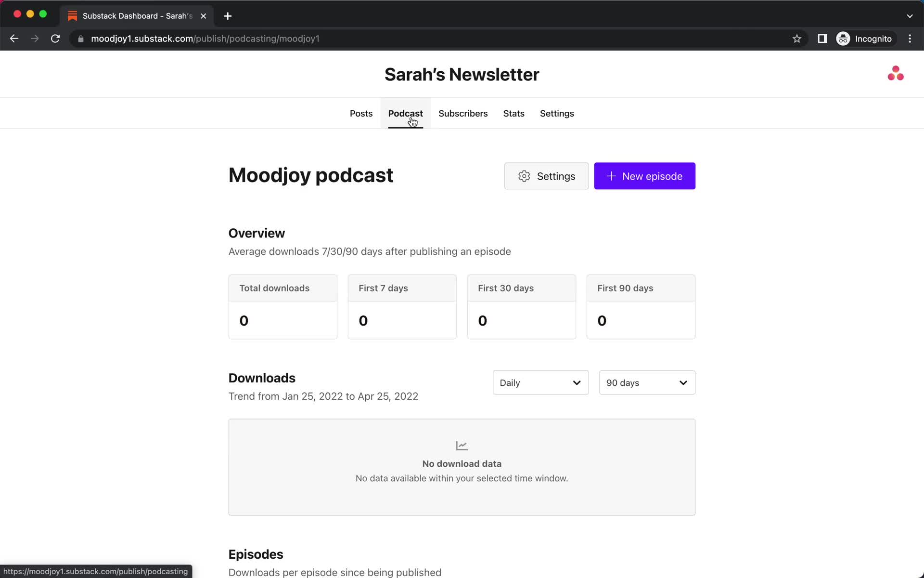The image size is (924, 578).
Task: Reload the current page
Action: [55, 39]
